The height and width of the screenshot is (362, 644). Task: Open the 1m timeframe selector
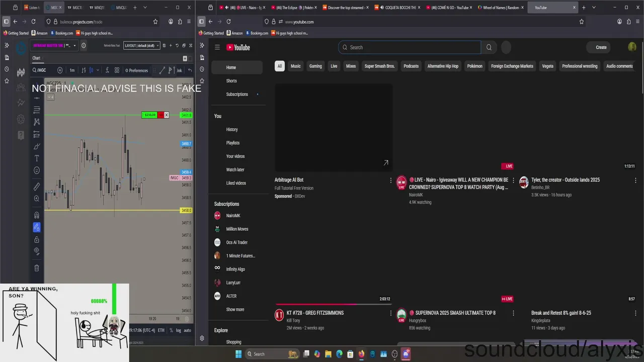tap(72, 70)
